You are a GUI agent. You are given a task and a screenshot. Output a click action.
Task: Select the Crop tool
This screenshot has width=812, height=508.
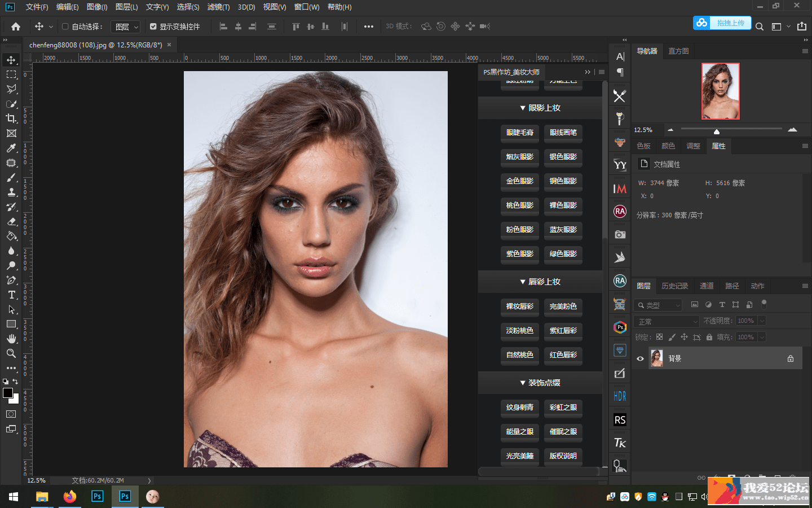11,119
